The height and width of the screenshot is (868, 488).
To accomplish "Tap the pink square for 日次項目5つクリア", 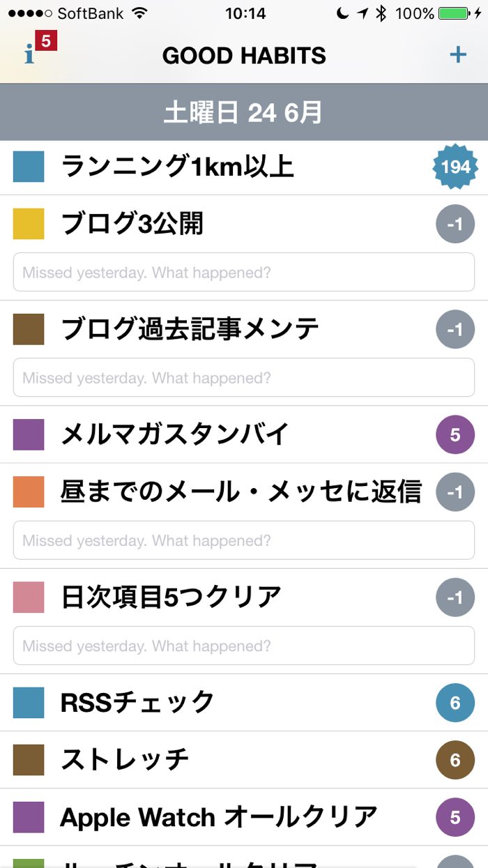I will point(29,597).
